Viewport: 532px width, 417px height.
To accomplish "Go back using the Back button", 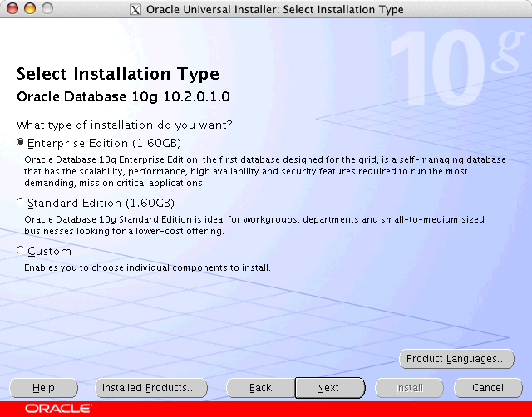I will tap(260, 388).
